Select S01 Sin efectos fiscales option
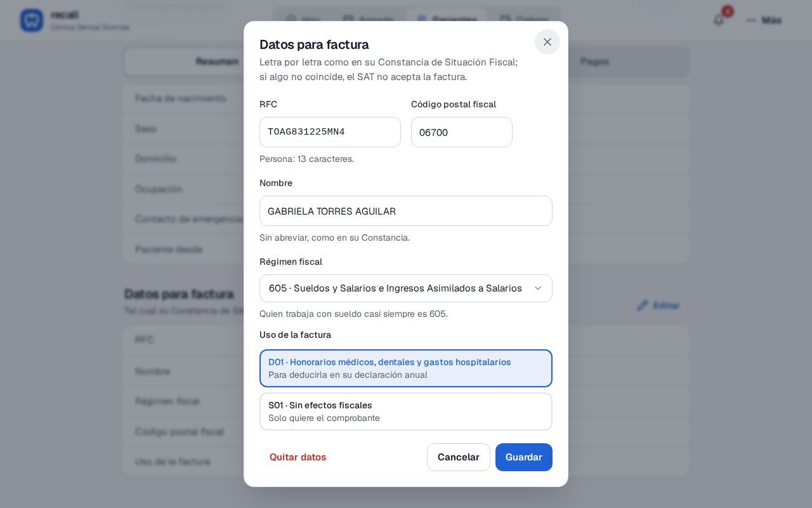This screenshot has height=508, width=812. coord(406,411)
